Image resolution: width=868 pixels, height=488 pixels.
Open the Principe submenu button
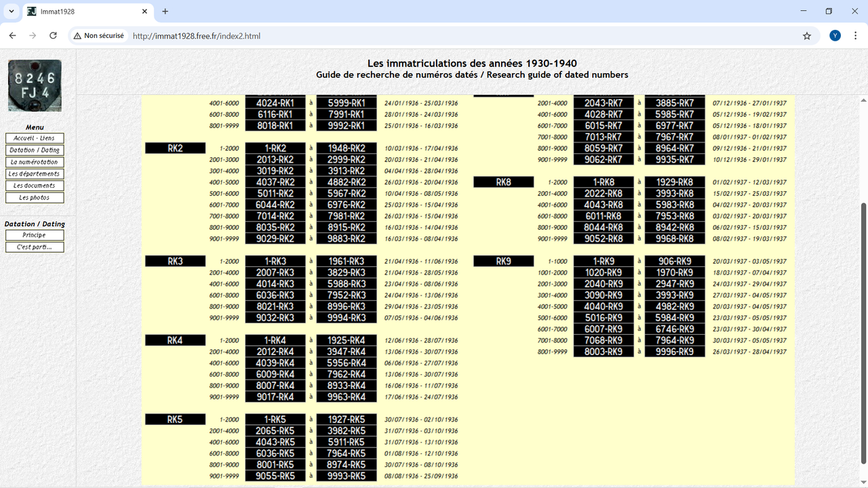point(35,235)
